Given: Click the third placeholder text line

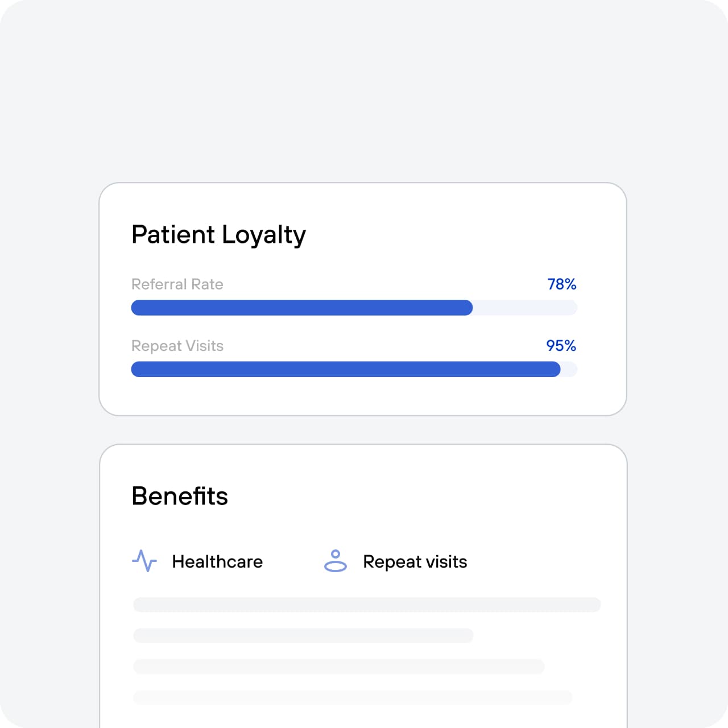Looking at the screenshot, I should 339,666.
